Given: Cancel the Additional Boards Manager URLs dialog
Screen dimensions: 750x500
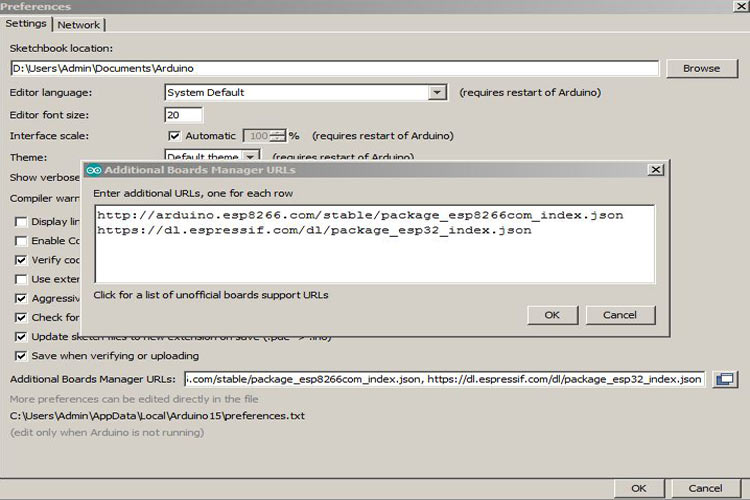Looking at the screenshot, I should pyautogui.click(x=620, y=315).
